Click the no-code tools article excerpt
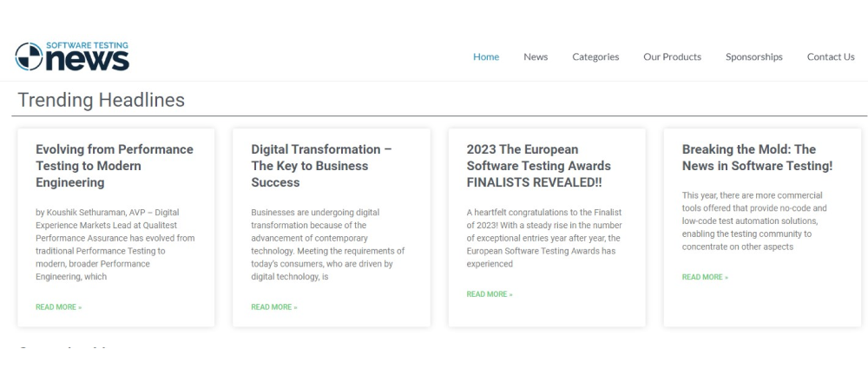 (x=755, y=221)
